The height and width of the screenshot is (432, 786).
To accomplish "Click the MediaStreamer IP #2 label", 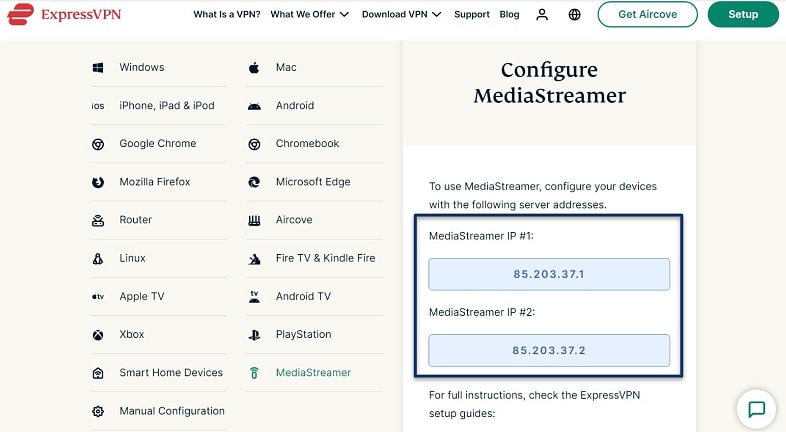I will pyautogui.click(x=482, y=312).
